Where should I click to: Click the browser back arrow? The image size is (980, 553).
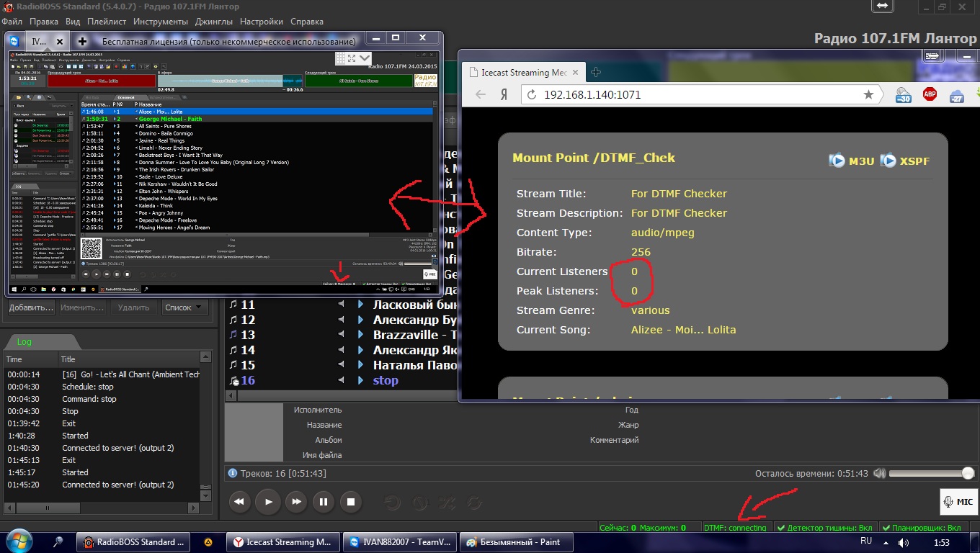[x=481, y=94]
